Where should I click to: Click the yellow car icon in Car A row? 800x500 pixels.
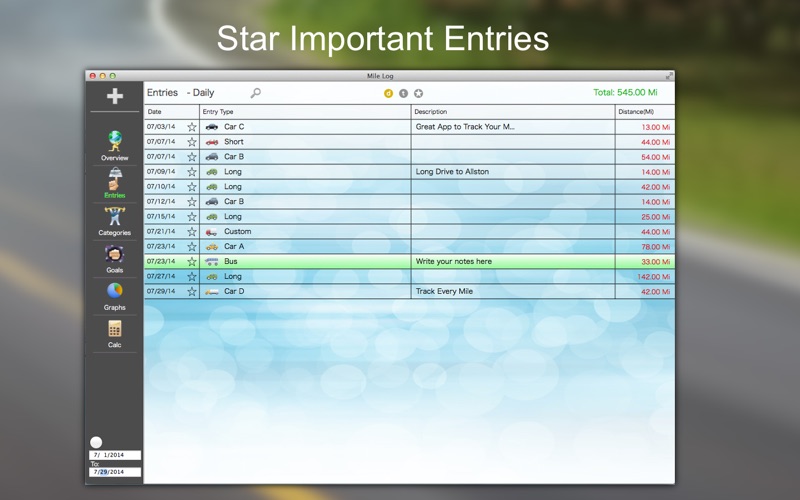[x=212, y=246]
